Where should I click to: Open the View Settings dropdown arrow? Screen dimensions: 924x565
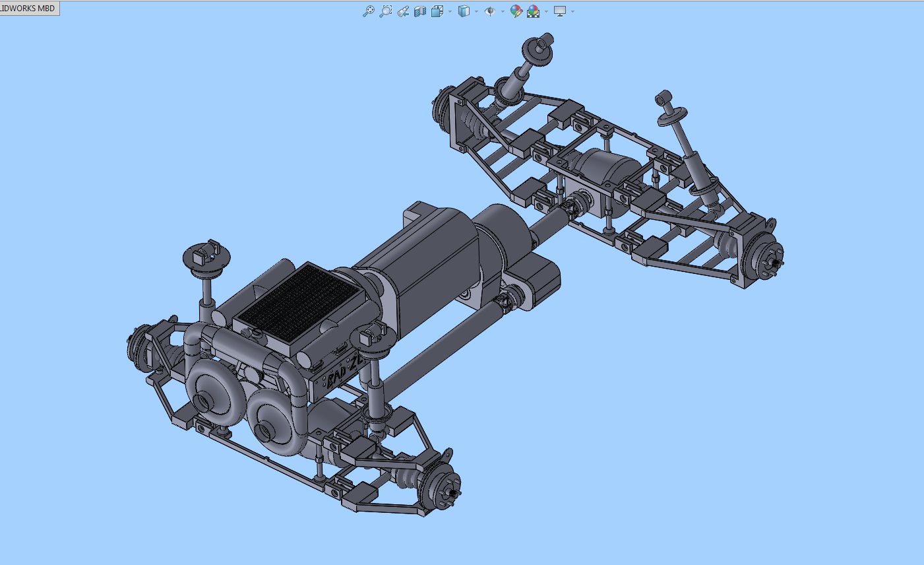coord(572,11)
